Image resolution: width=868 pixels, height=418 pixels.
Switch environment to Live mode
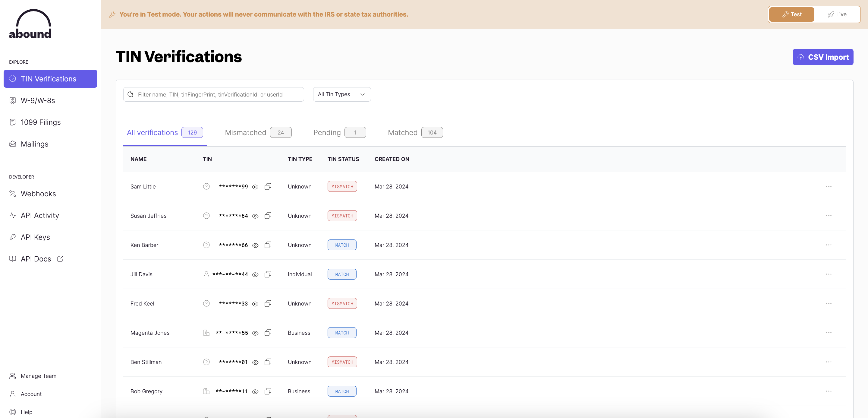837,14
